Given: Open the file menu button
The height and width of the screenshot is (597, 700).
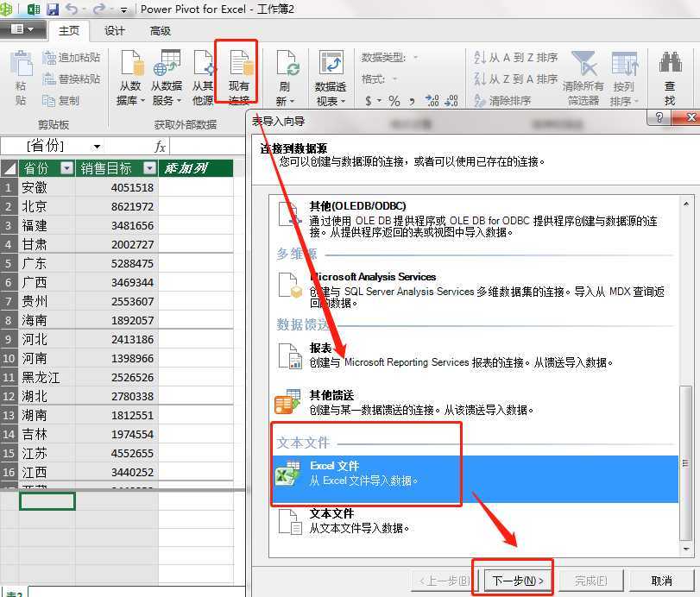Looking at the screenshot, I should [x=22, y=30].
